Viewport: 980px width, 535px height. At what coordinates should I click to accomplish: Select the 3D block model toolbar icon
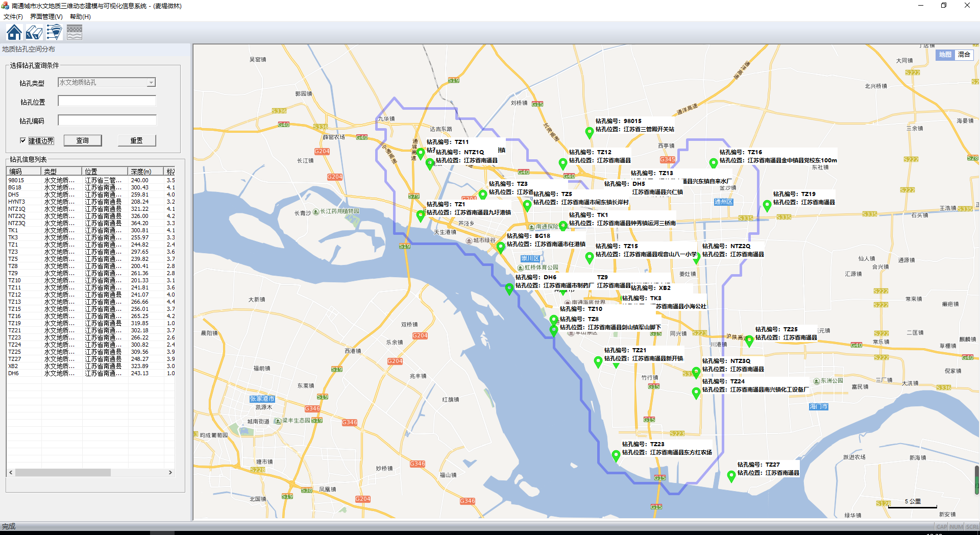pyautogui.click(x=34, y=32)
